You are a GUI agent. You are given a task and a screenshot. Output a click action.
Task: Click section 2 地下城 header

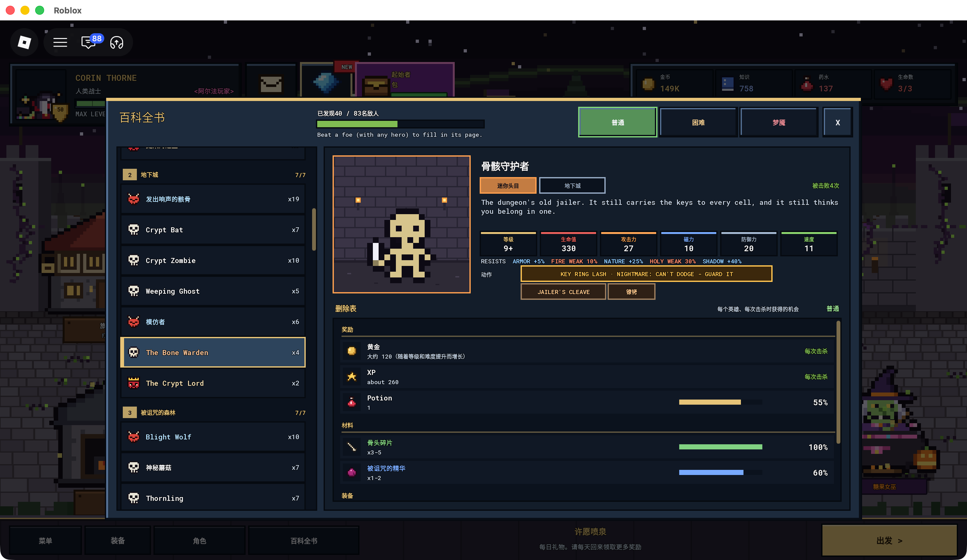pyautogui.click(x=214, y=175)
